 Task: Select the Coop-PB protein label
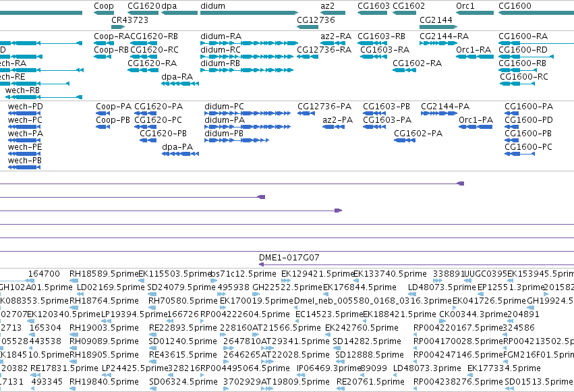tap(113, 120)
